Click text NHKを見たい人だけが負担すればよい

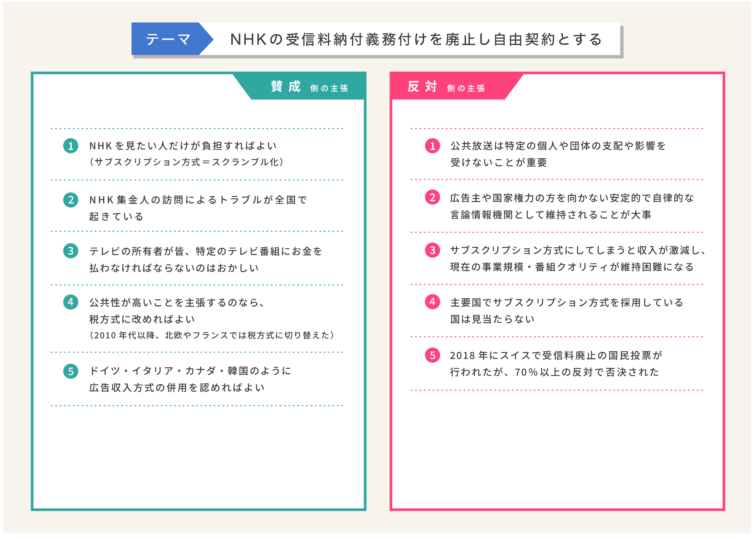click(x=183, y=146)
